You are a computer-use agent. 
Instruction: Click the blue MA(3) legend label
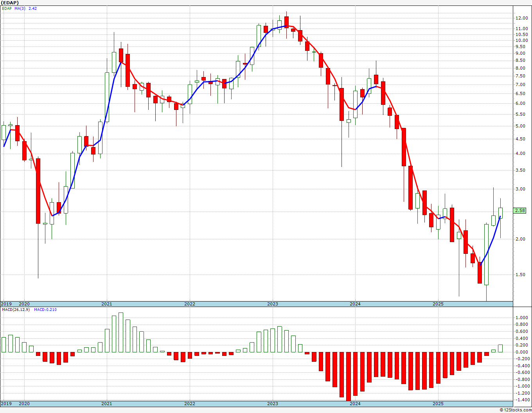tap(20, 8)
